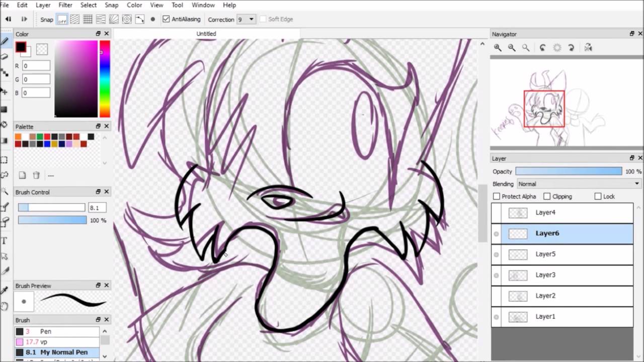Open the File menu
Image resolution: width=644 pixels, height=362 pixels.
pos(5,5)
